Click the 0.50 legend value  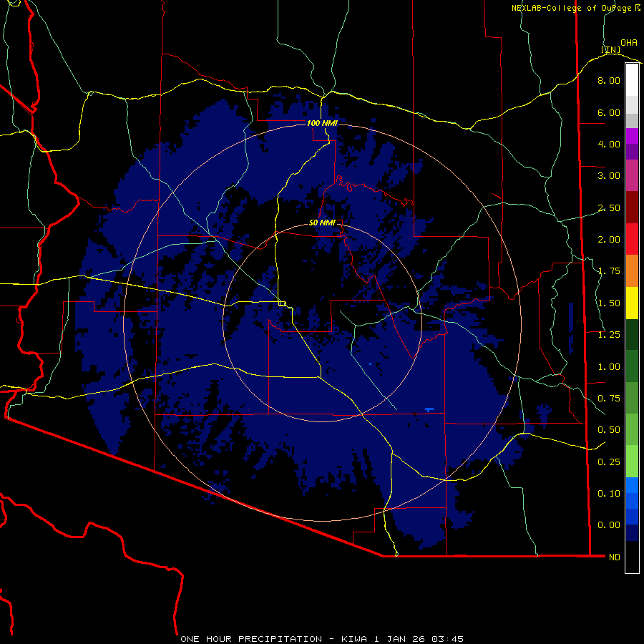tap(609, 430)
